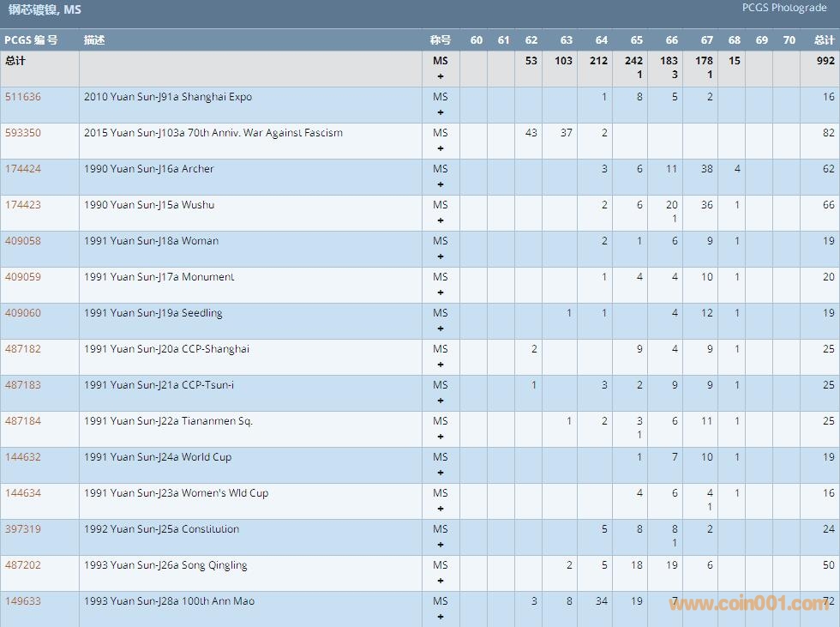Click plus icon in 1992 Constitution row
The width and height of the screenshot is (840, 627).
441,545
